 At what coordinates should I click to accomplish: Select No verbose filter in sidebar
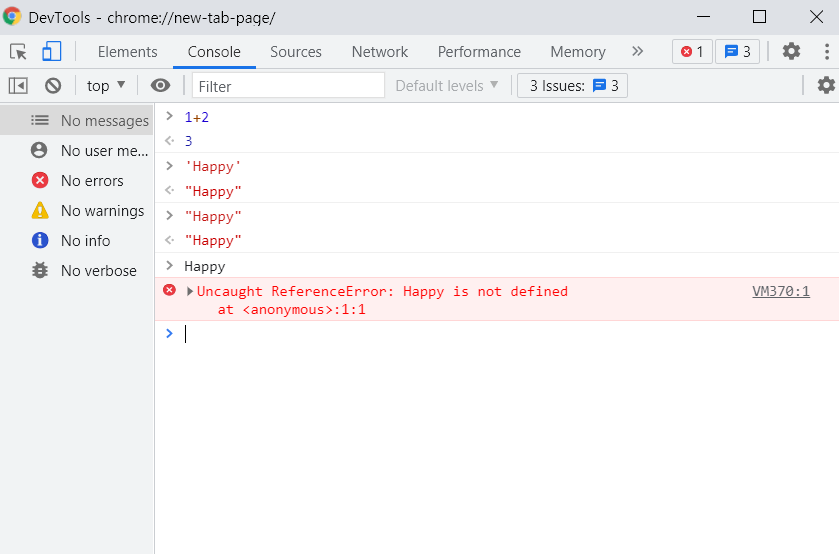pos(77,270)
